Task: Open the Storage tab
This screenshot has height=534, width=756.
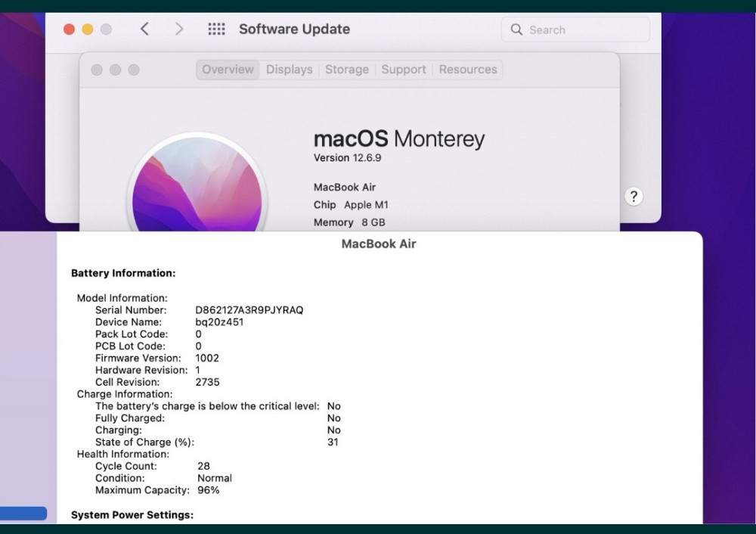Action: (x=346, y=69)
